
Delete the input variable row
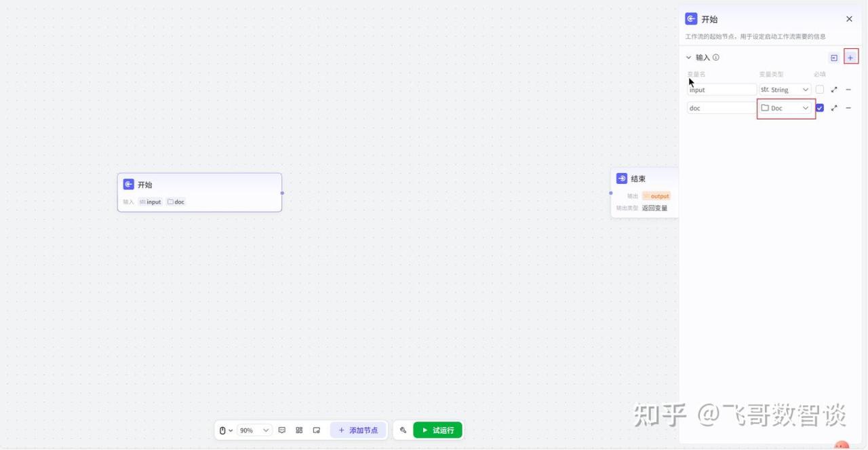click(848, 90)
